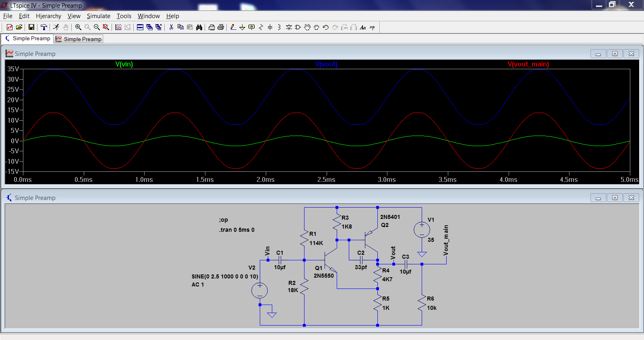Close the waveform plot pane
The height and width of the screenshot is (340, 644).
(x=631, y=54)
